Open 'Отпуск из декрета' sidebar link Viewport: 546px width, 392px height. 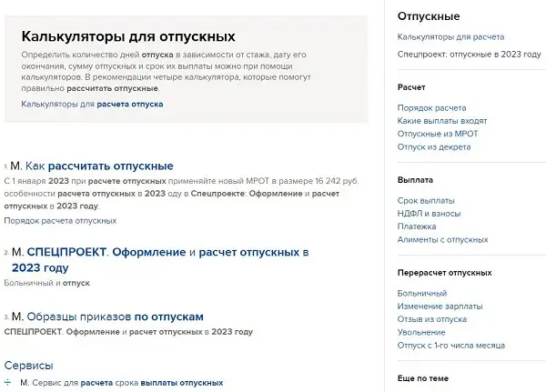pyautogui.click(x=434, y=146)
